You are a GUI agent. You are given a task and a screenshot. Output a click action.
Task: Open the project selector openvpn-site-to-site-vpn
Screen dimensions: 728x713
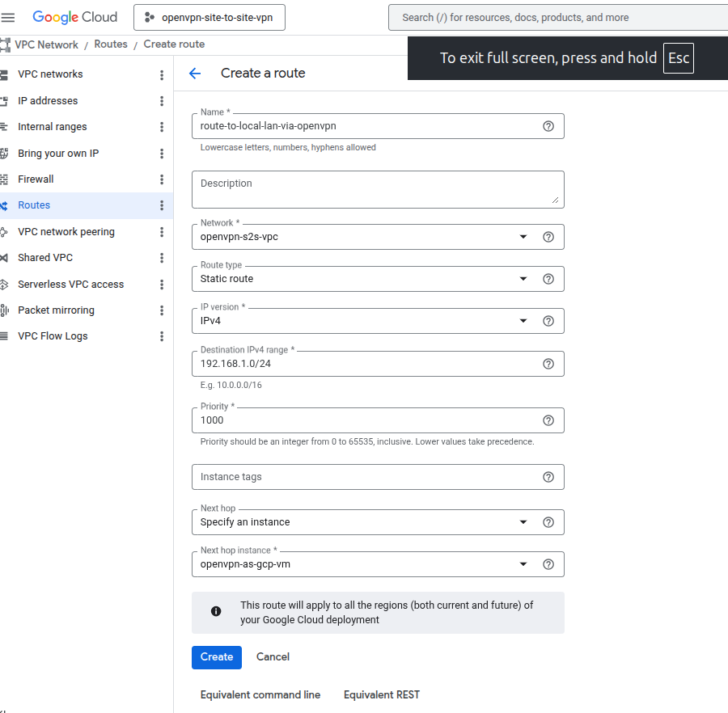(210, 18)
